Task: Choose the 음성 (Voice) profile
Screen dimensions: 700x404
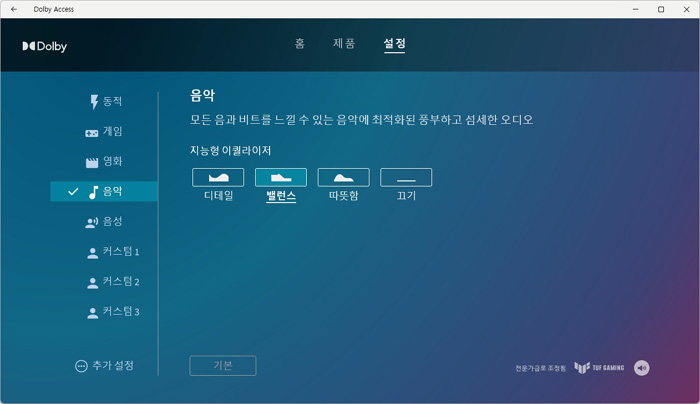Action: 104,221
